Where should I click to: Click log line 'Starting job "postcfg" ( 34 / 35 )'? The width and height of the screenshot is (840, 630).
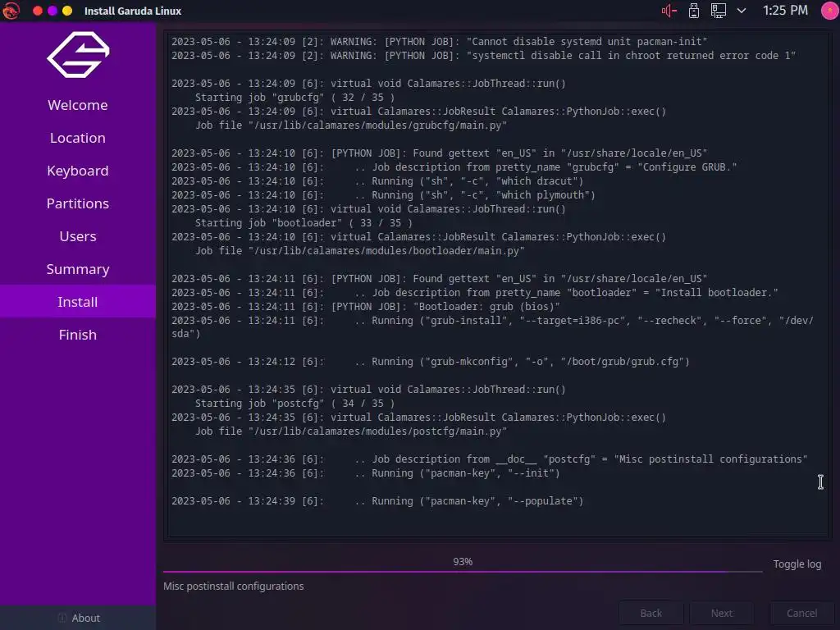pyautogui.click(x=294, y=404)
